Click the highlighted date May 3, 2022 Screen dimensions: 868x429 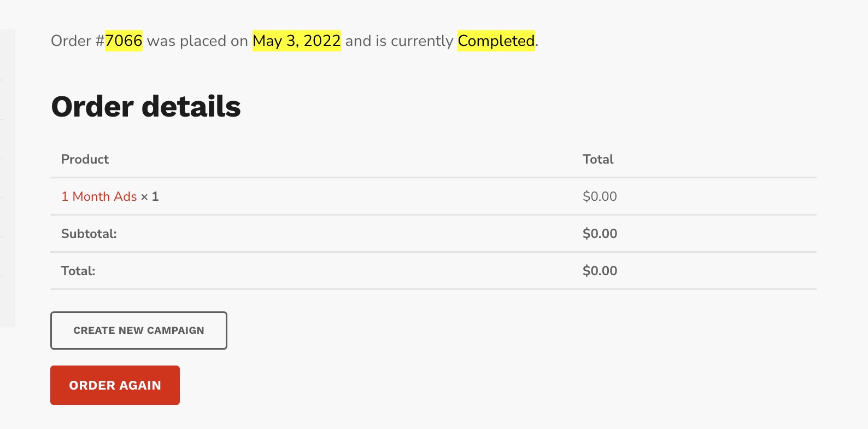click(297, 40)
